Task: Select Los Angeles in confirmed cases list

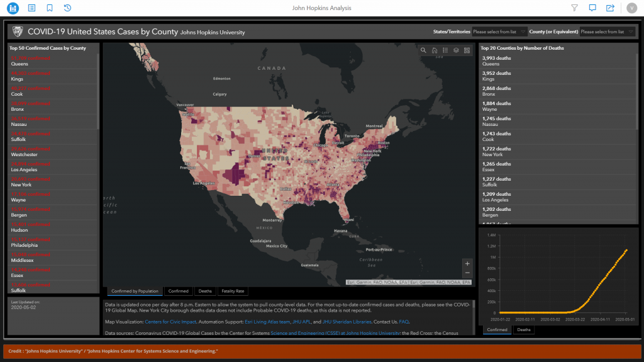Action: pyautogui.click(x=53, y=167)
